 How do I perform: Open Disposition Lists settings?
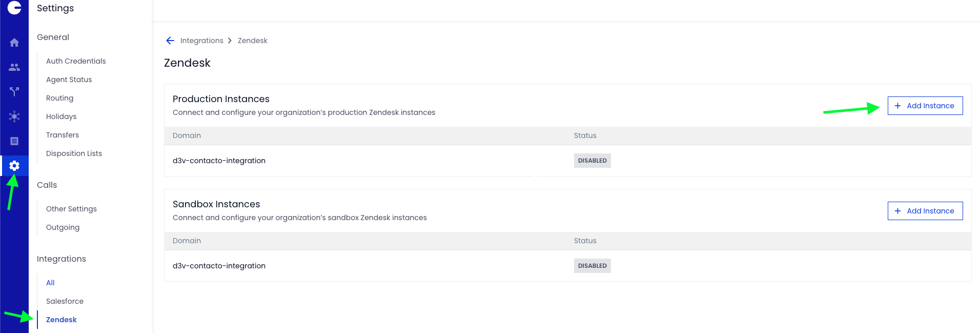(x=74, y=153)
